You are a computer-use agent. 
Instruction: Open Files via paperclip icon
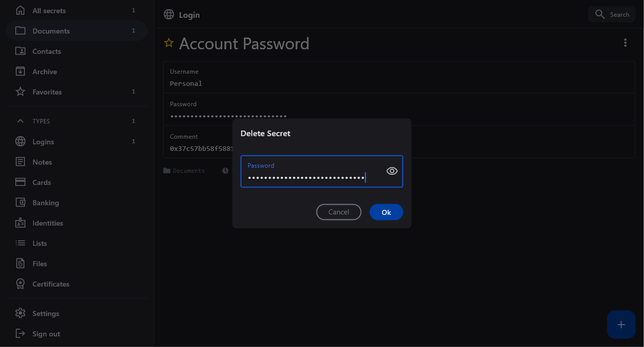[x=20, y=264]
